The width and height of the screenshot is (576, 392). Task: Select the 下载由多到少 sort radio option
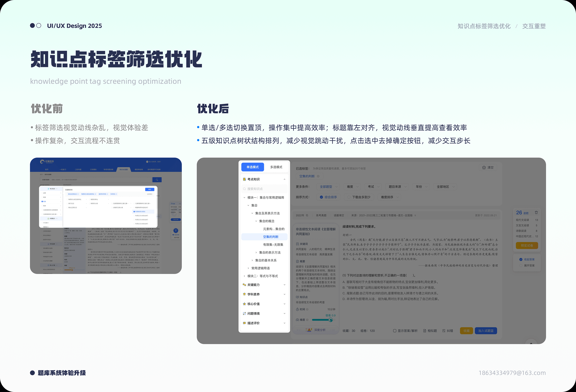[x=349, y=197]
